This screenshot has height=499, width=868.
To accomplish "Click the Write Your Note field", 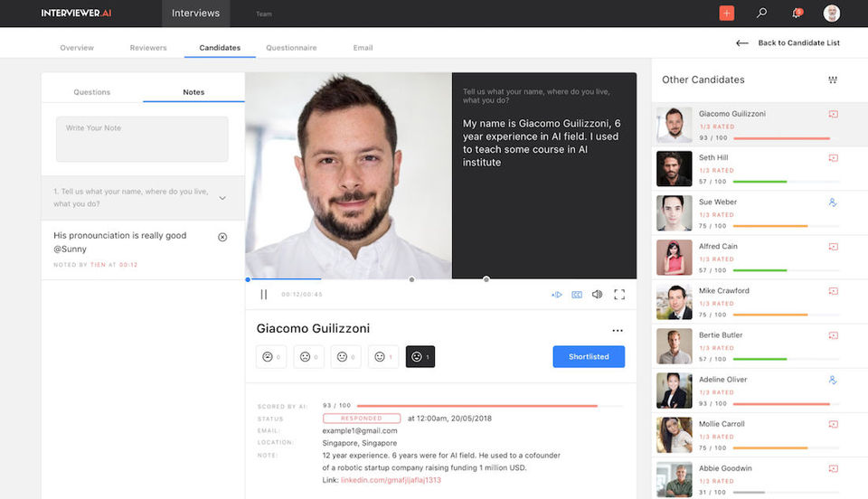I will 142,139.
